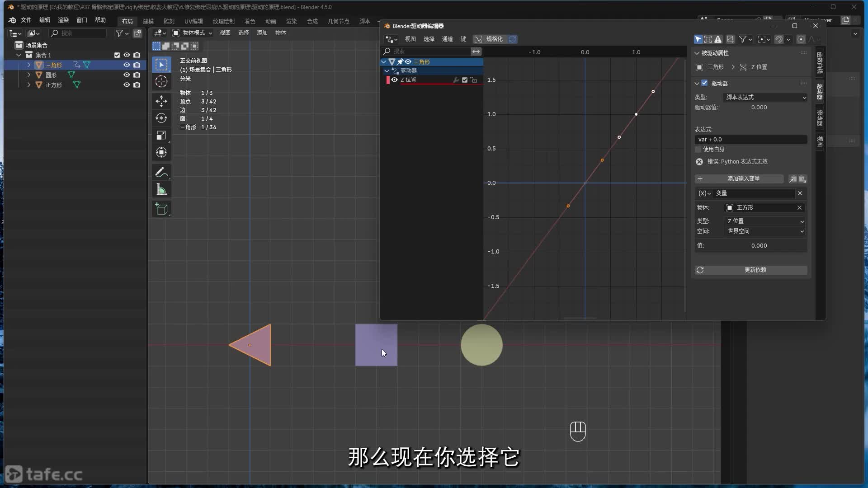Activate the 3D Cursor tool
868x488 pixels.
tap(161, 82)
